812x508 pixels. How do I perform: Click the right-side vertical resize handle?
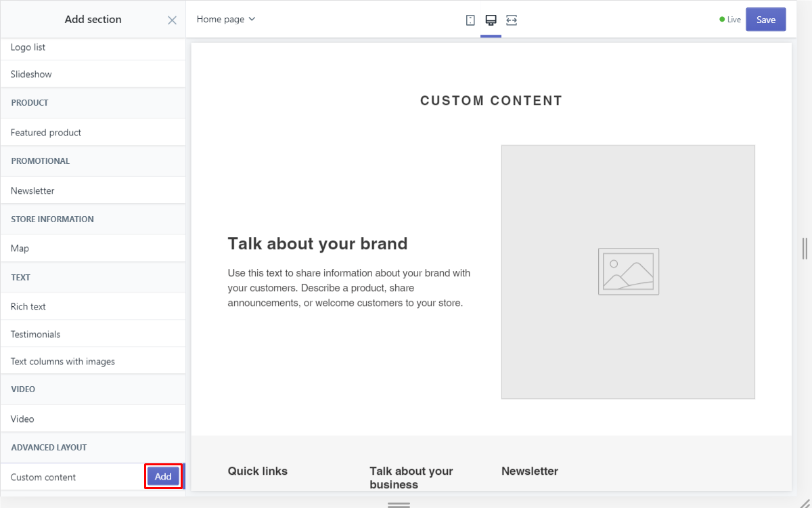(805, 249)
